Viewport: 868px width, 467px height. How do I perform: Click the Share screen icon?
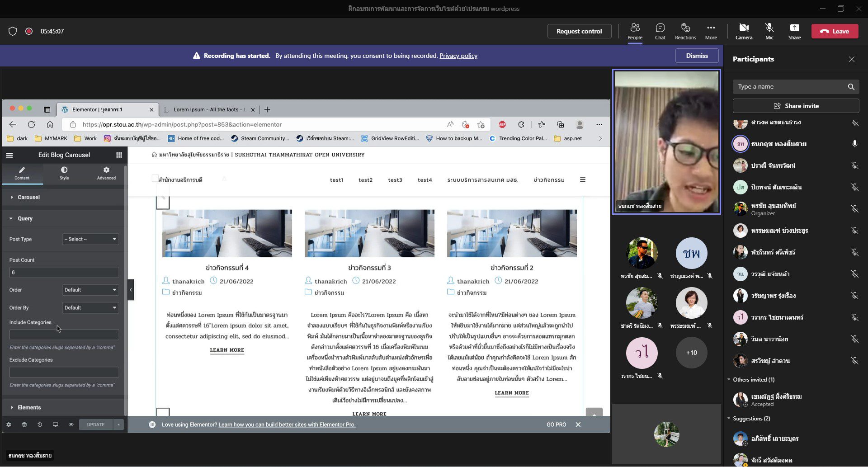[794, 31]
